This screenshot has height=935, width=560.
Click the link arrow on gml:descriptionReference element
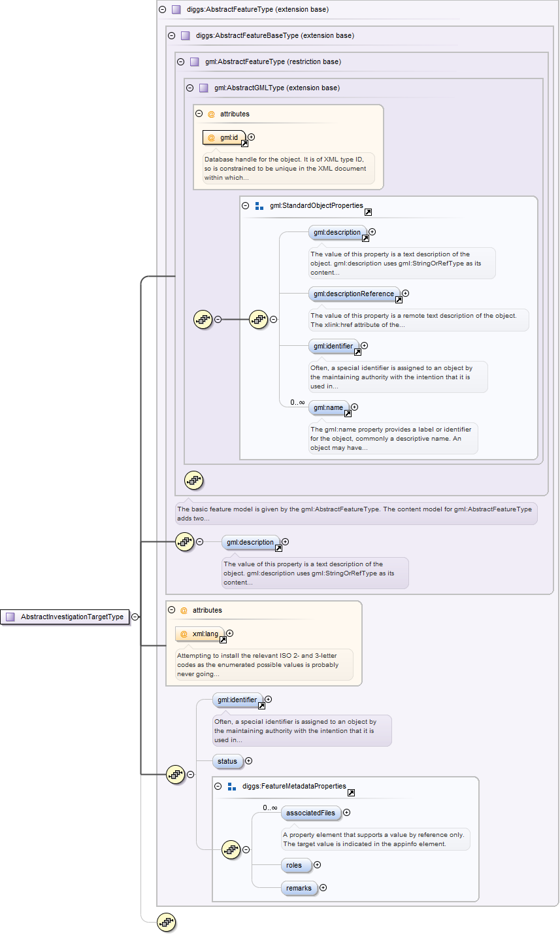point(399,300)
